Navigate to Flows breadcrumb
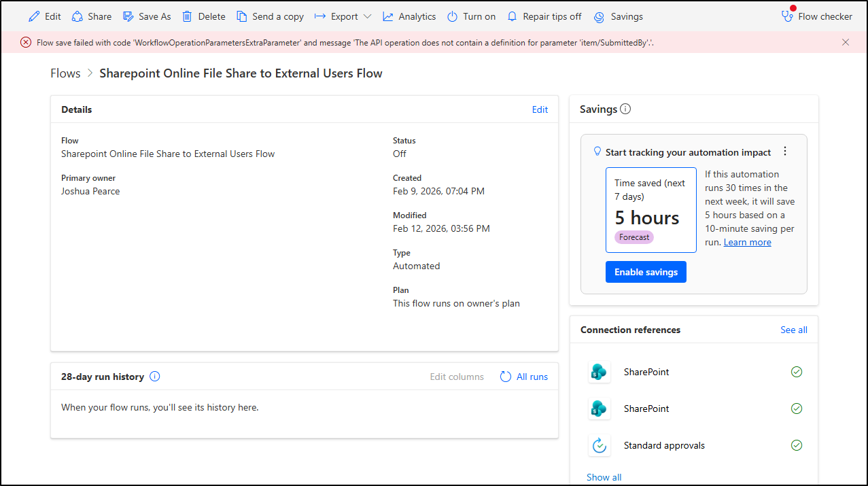The width and height of the screenshot is (868, 486). pyautogui.click(x=65, y=73)
